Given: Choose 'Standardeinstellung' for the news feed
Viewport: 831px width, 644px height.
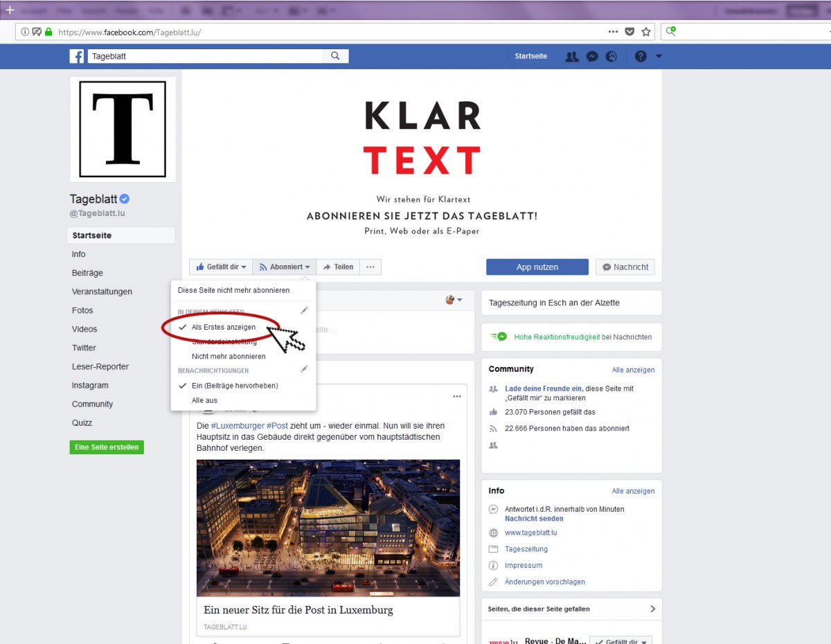Looking at the screenshot, I should [223, 341].
